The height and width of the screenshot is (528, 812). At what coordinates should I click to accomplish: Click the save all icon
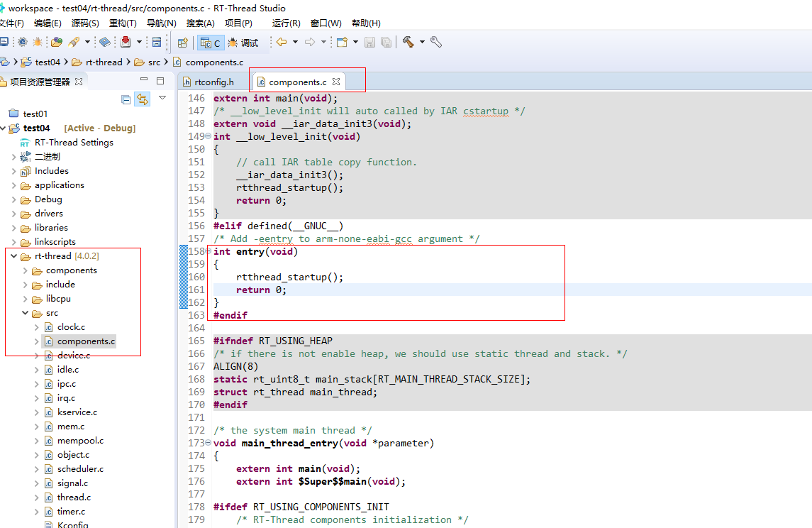coord(386,42)
